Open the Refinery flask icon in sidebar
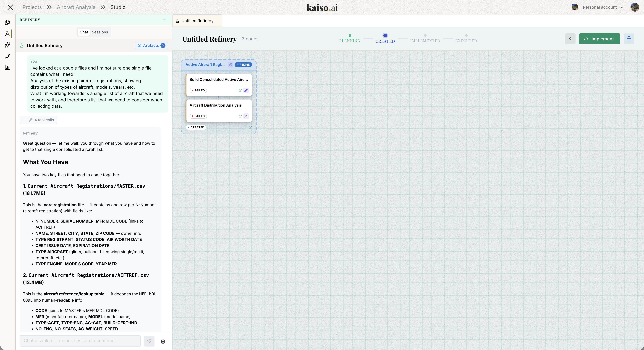 coord(7,34)
